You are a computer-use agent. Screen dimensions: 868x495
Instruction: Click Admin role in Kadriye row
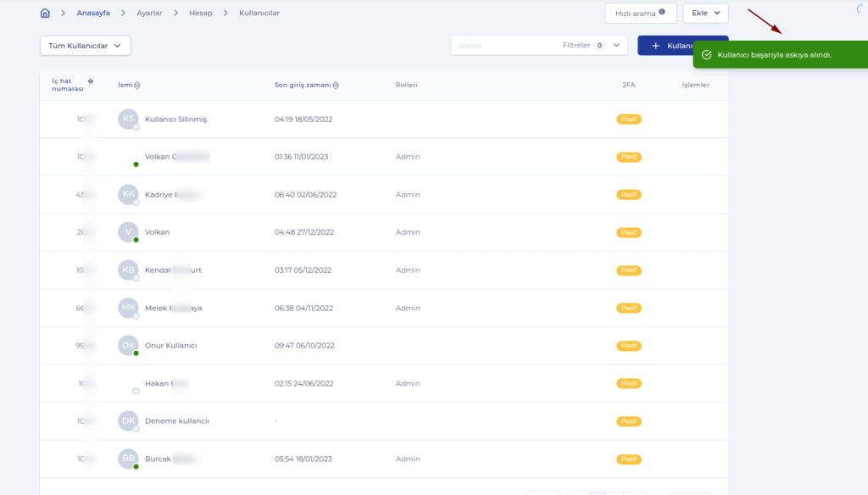tap(408, 194)
